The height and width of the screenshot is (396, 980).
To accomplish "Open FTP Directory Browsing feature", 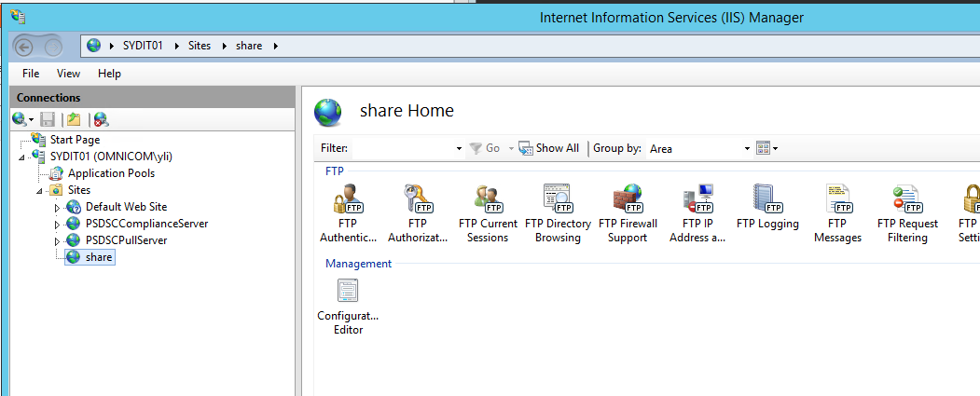I will 558,213.
